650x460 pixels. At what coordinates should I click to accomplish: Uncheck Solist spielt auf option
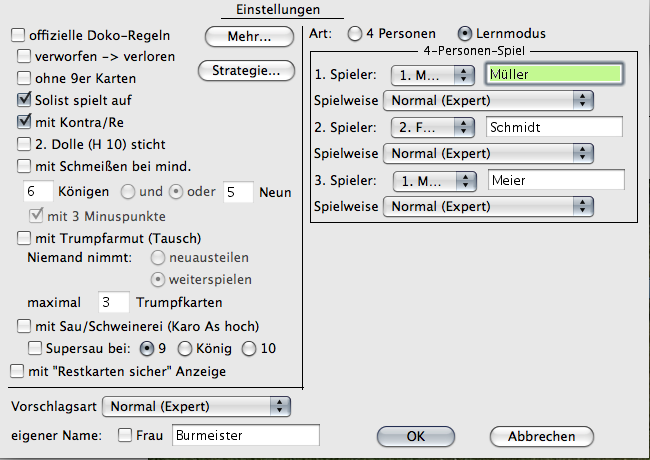24,99
